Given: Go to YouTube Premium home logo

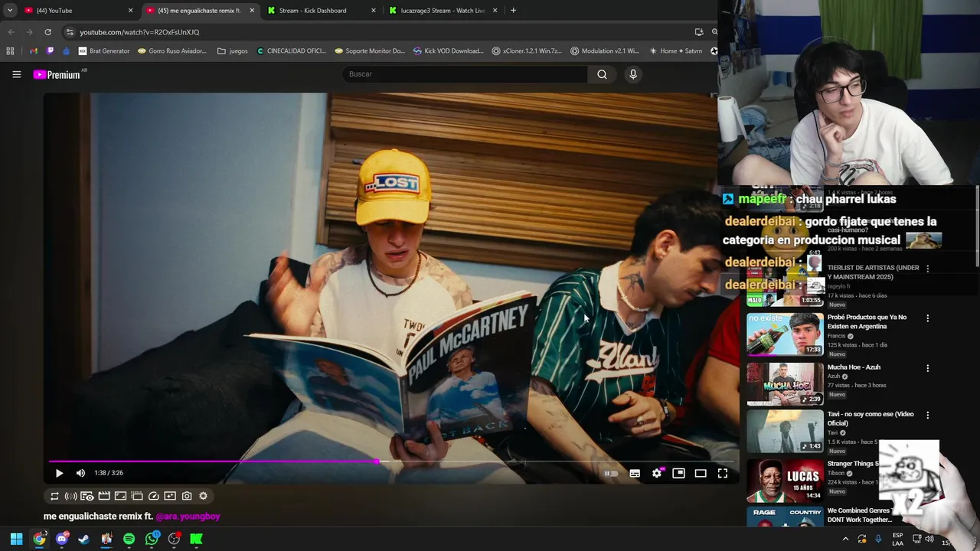Looking at the screenshot, I should click(57, 74).
